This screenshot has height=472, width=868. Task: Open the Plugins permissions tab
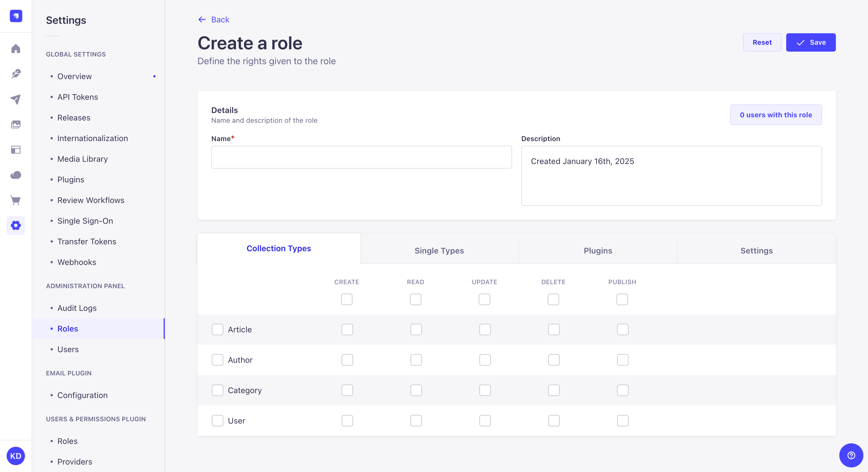point(597,250)
